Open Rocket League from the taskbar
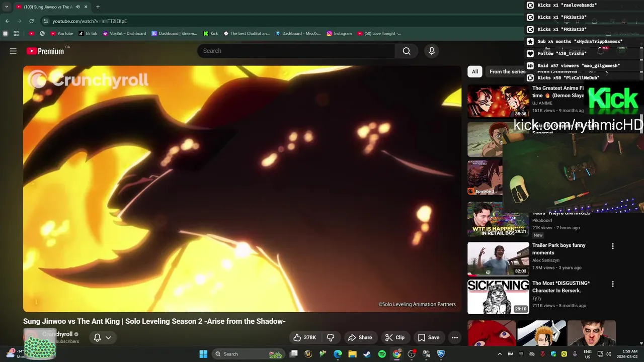This screenshot has width=644, height=362. tap(441, 354)
